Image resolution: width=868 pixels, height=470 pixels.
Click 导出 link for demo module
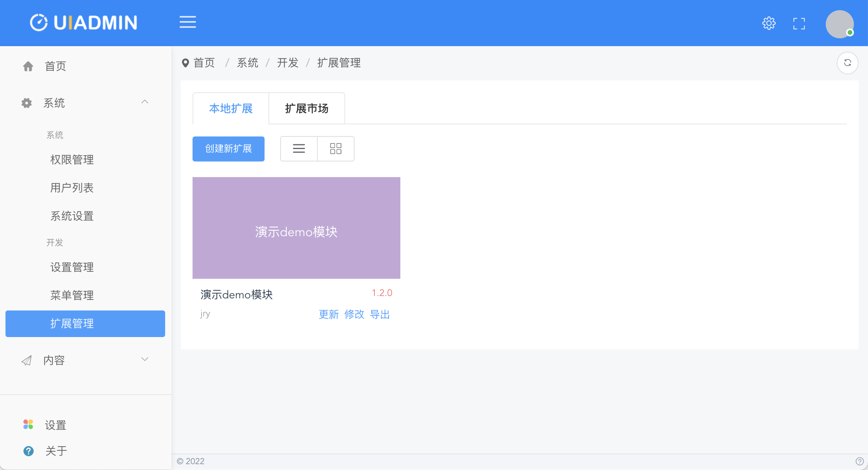click(x=380, y=314)
